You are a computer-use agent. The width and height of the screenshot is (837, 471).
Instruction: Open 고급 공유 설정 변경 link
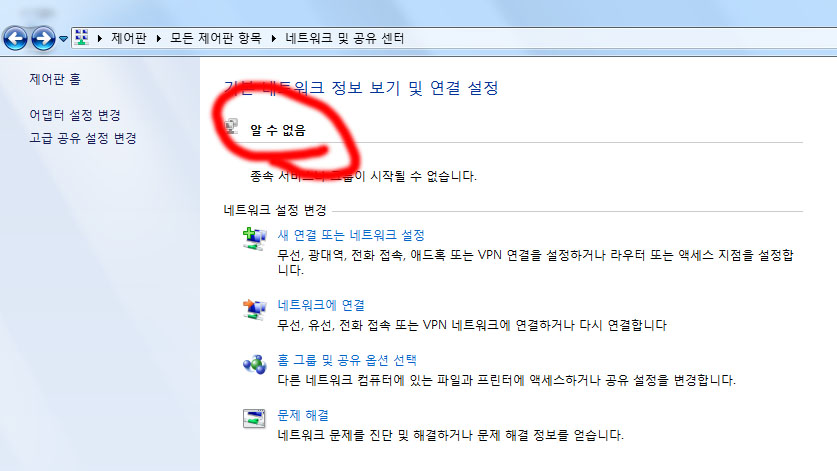point(83,138)
